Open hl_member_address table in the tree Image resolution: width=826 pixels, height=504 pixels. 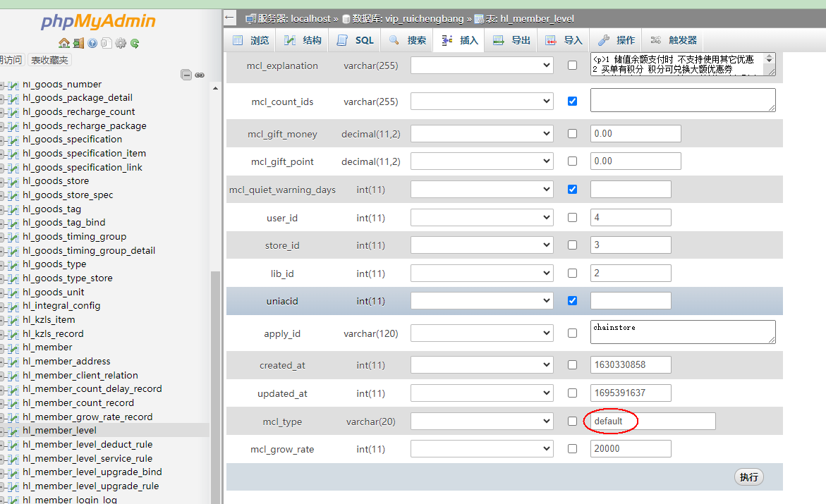tap(66, 361)
